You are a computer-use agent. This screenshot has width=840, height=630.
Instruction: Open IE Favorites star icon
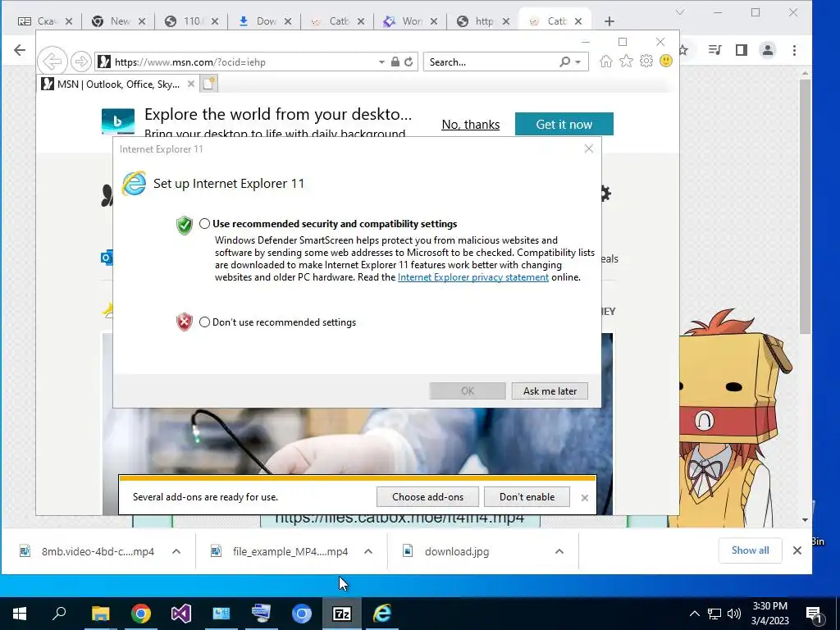(626, 61)
